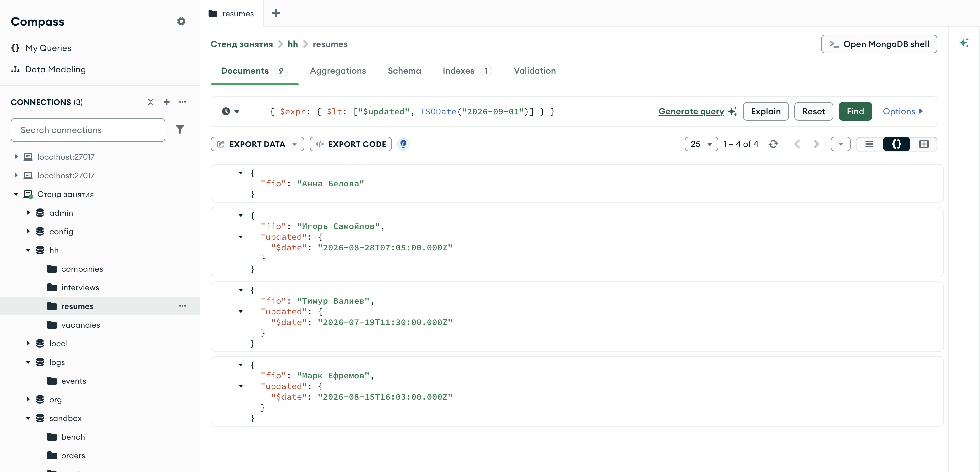The height and width of the screenshot is (472, 980).
Task: Open a new tab with plus
Action: (x=276, y=13)
